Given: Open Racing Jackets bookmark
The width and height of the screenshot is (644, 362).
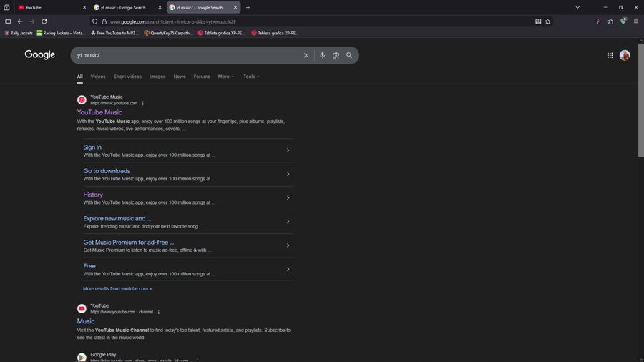Looking at the screenshot, I should pyautogui.click(x=61, y=33).
